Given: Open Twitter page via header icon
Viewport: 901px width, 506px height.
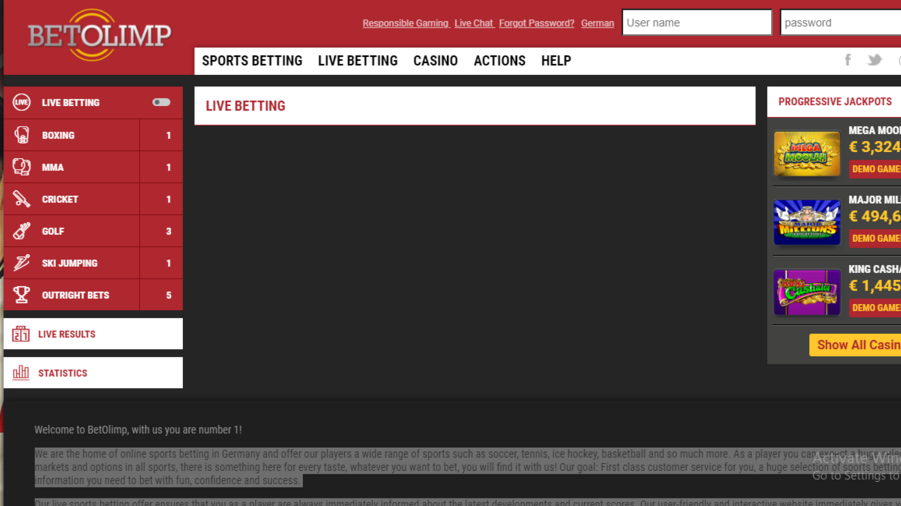Looking at the screenshot, I should [875, 60].
